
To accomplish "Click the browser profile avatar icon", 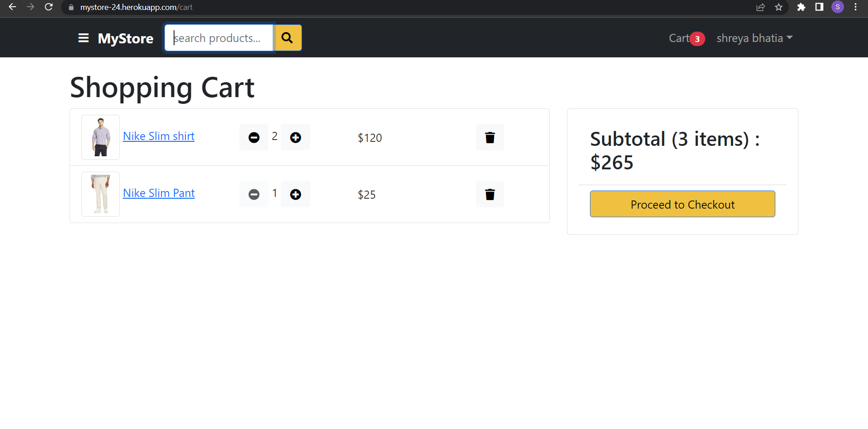I will point(838,7).
